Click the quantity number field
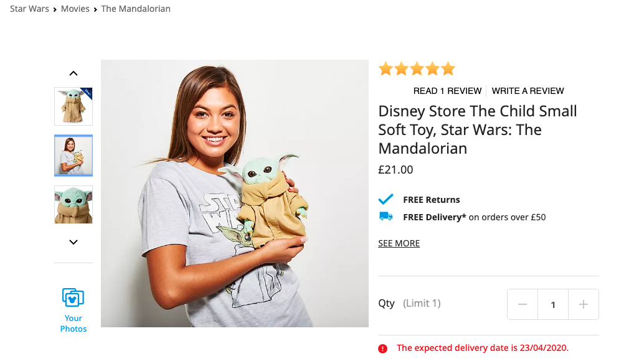634x364 pixels. tap(553, 304)
